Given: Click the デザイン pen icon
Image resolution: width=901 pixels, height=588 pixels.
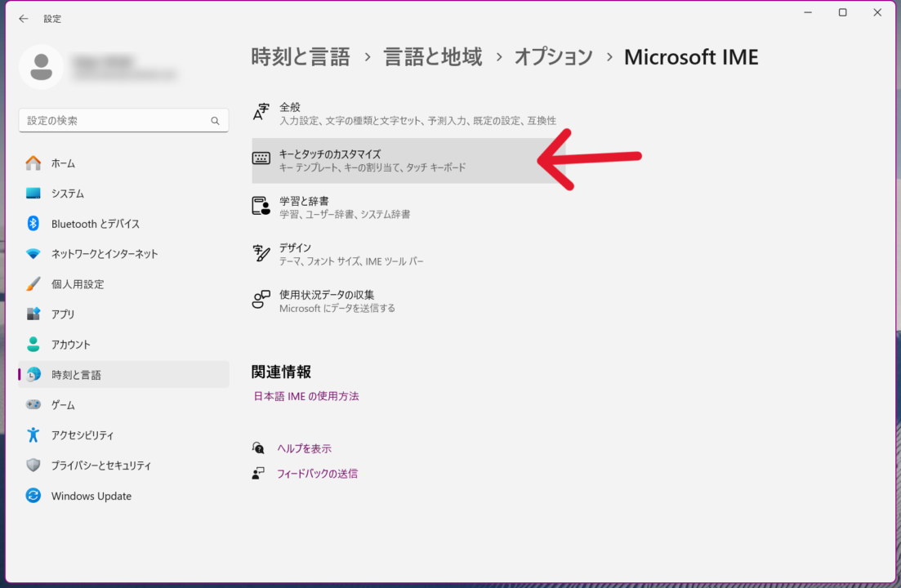Looking at the screenshot, I should (261, 252).
